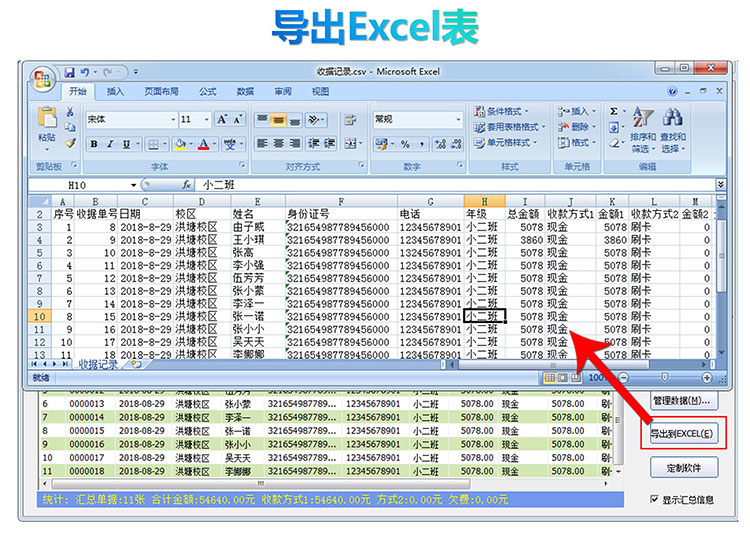Select column H header
The height and width of the screenshot is (552, 750).
[x=484, y=201]
